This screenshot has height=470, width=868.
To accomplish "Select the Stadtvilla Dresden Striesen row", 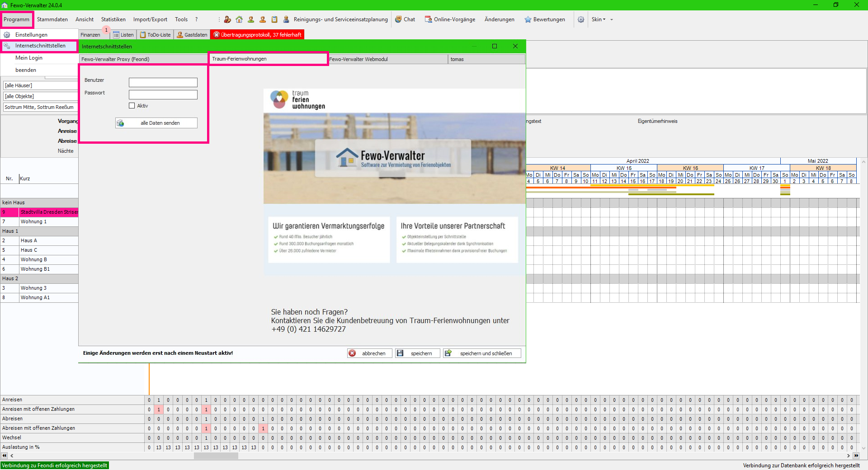I will point(39,212).
